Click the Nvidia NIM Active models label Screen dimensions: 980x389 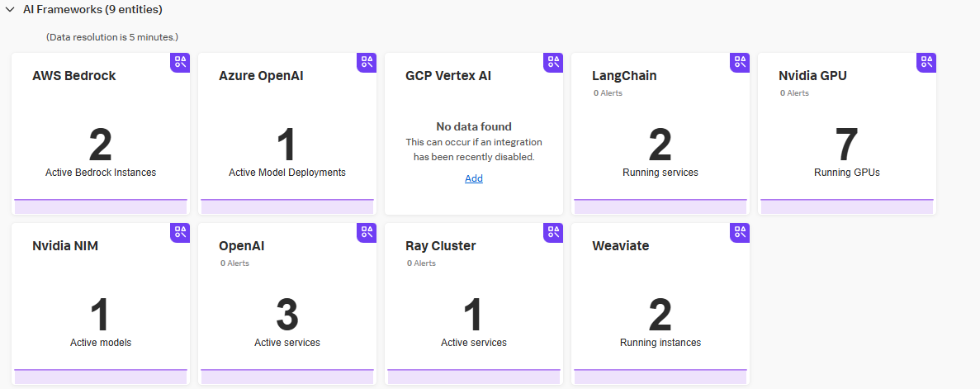[x=101, y=343]
